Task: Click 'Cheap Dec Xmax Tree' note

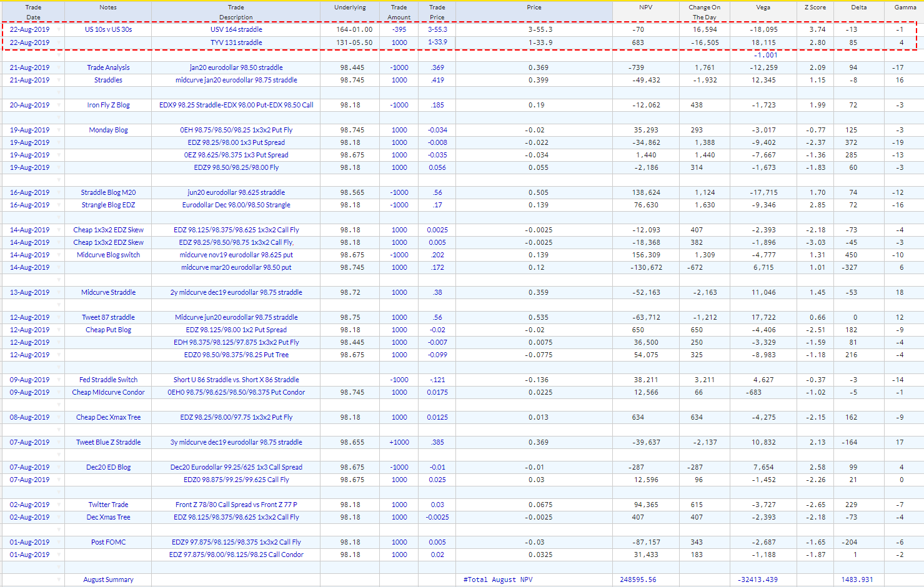Action: tap(109, 417)
